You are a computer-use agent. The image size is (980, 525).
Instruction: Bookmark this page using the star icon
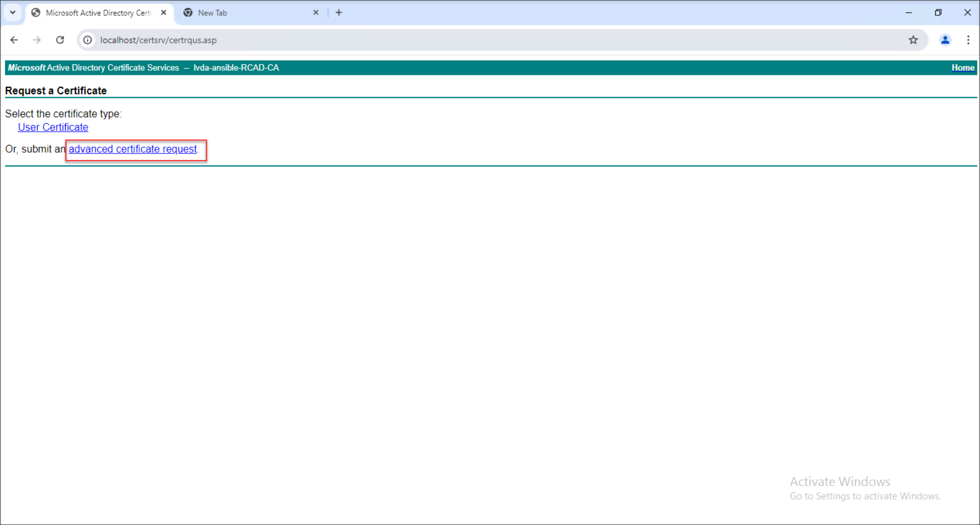point(913,40)
